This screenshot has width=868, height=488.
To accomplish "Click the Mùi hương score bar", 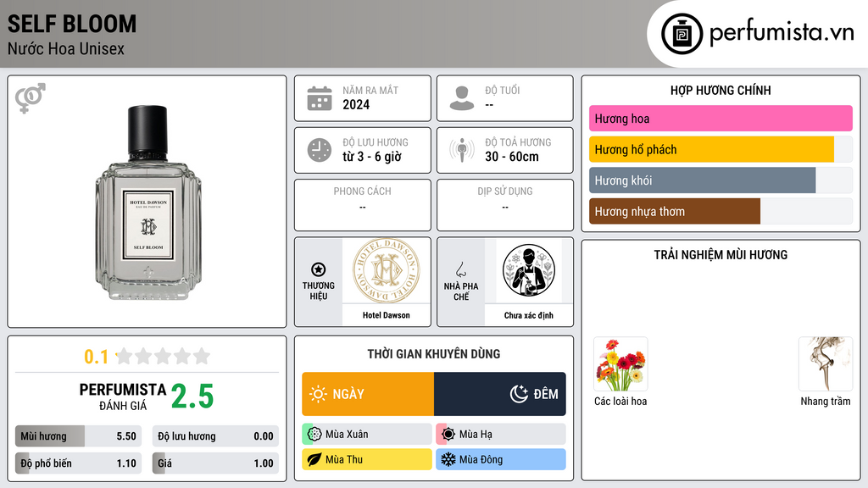I will point(78,436).
